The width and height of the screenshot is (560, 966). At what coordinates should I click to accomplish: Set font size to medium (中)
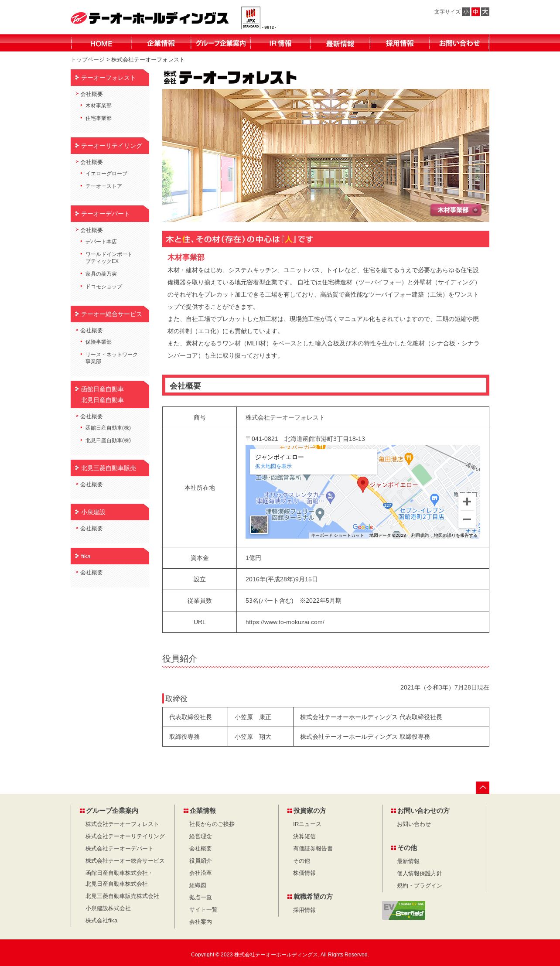pos(475,12)
